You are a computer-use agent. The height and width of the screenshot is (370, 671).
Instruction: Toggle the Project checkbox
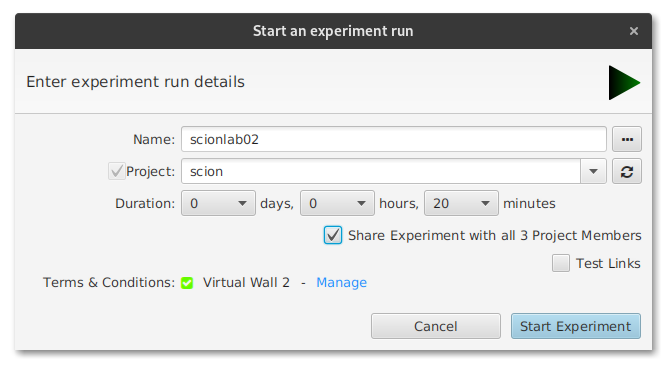tap(116, 172)
